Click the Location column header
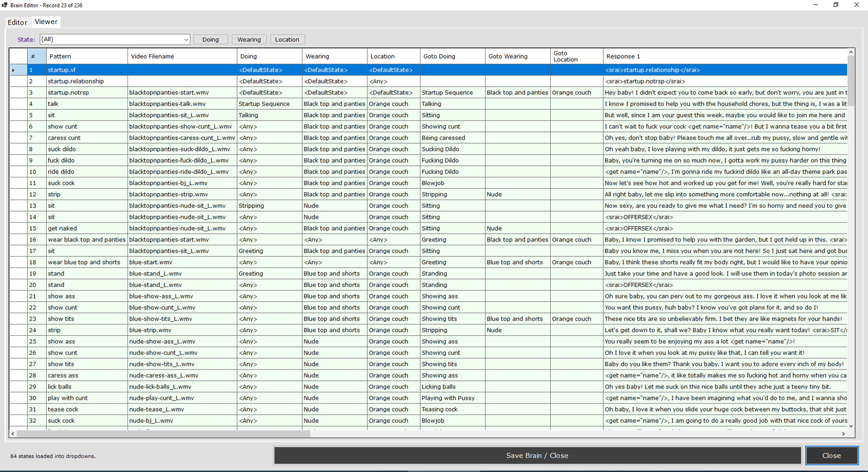 coord(394,56)
